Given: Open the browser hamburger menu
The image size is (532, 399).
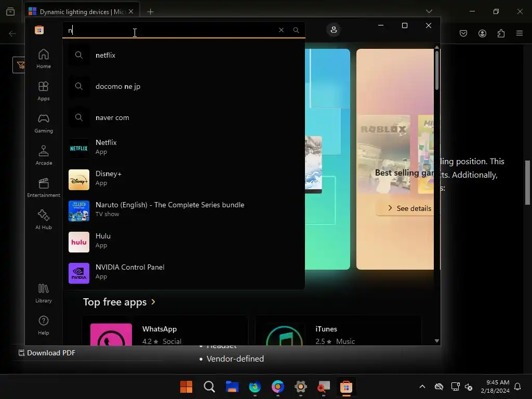Looking at the screenshot, I should click(x=520, y=33).
